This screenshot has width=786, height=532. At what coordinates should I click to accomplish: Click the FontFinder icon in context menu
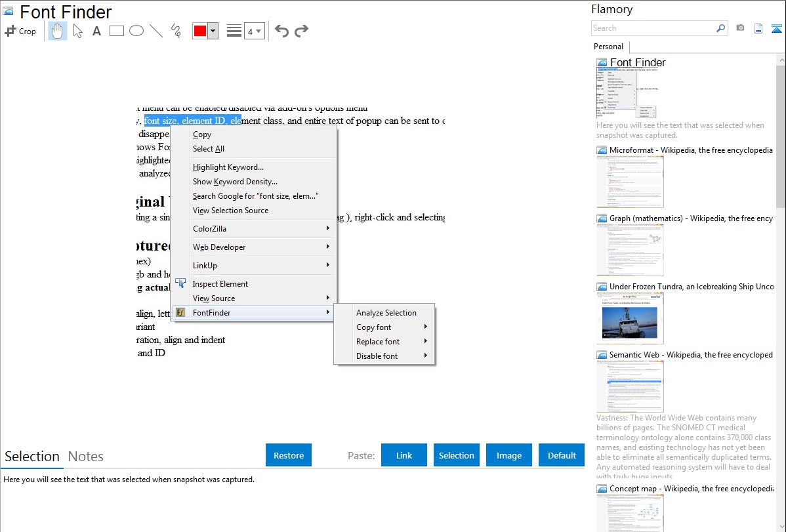point(180,312)
